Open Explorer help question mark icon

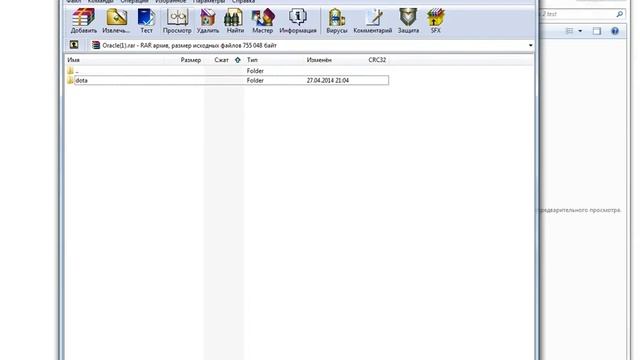click(x=615, y=31)
